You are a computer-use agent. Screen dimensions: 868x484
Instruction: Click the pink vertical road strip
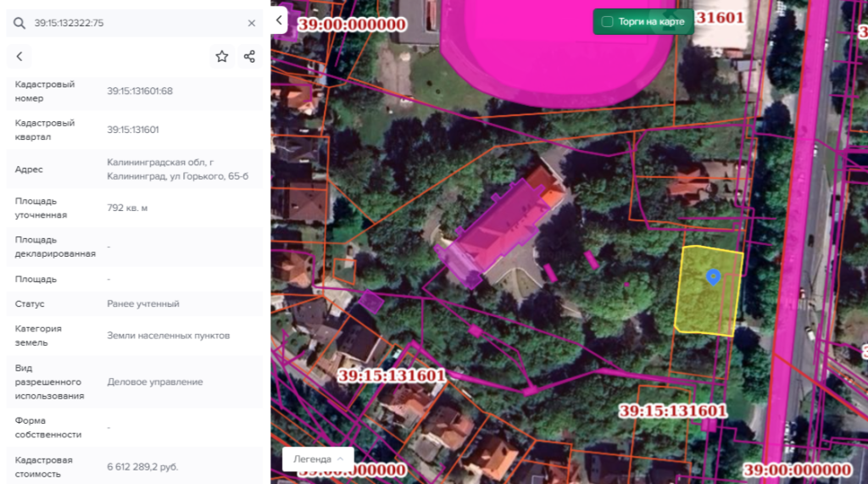coord(798,237)
